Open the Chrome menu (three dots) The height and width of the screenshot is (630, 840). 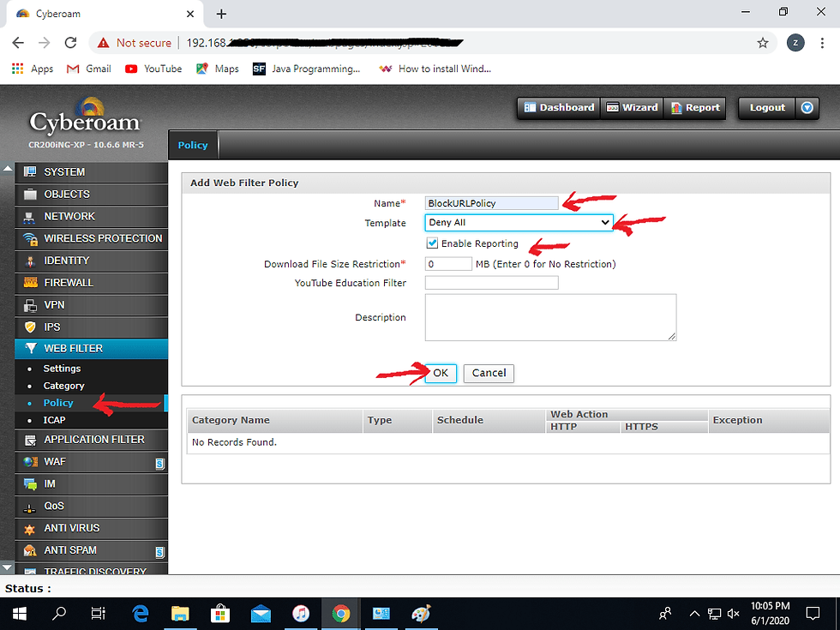[x=822, y=43]
